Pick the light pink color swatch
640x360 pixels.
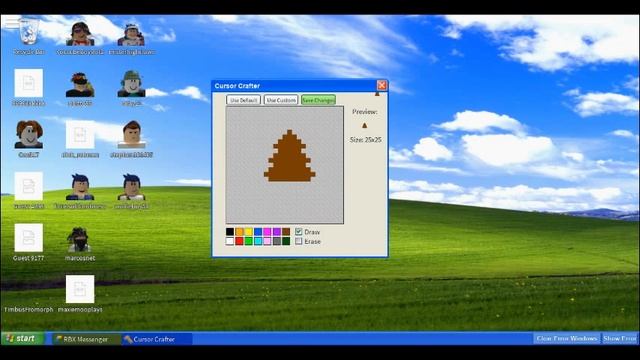pos(267,241)
